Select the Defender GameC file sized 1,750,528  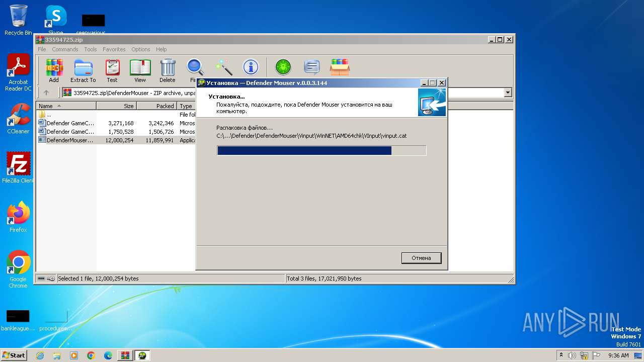pos(116,132)
